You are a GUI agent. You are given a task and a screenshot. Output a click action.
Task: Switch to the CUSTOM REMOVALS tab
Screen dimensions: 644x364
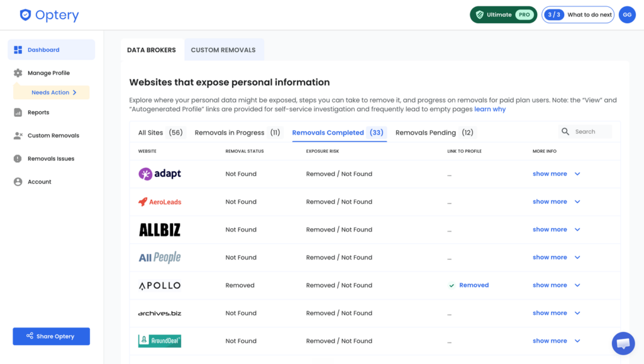pyautogui.click(x=223, y=50)
